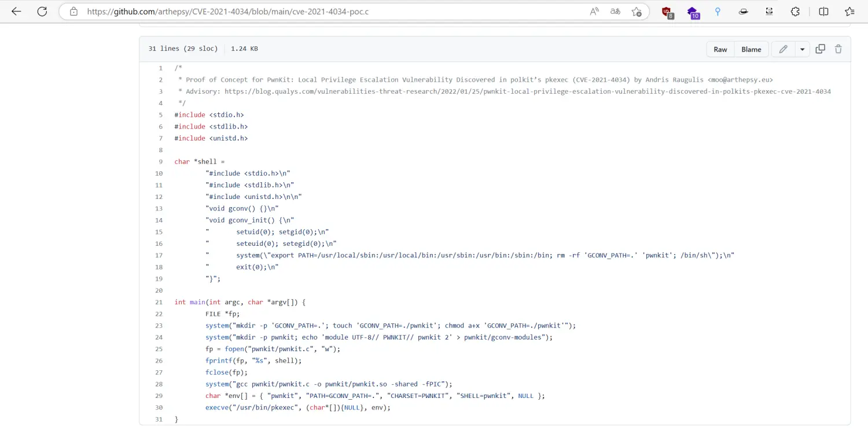868x446 pixels.
Task: Open the hat-shaped extension icon
Action: coord(744,12)
